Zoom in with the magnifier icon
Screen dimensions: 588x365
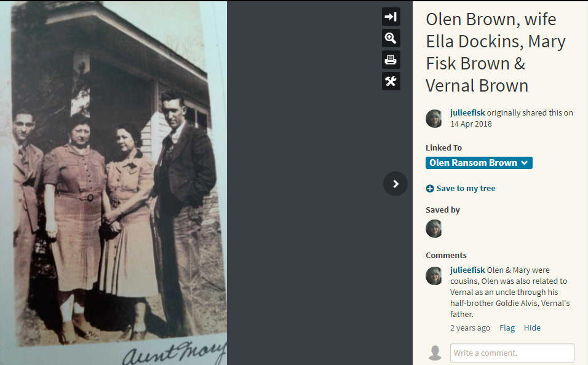391,38
